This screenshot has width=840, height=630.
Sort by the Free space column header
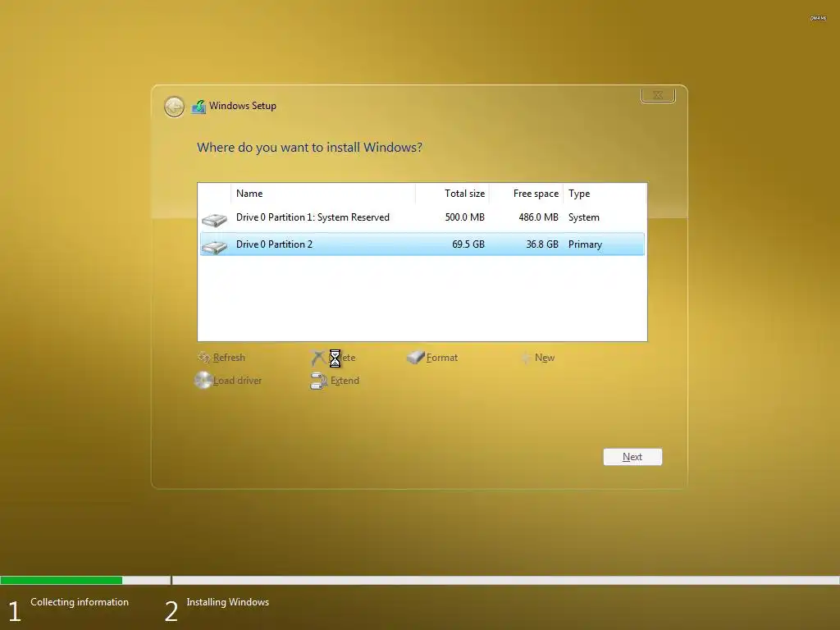[x=526, y=194]
